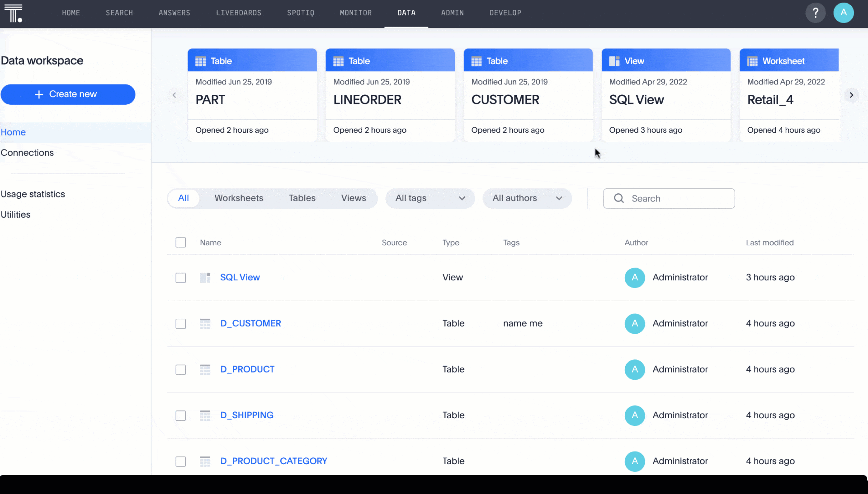The image size is (868, 494).
Task: Select the D_PRODUCT row checkbox
Action: [x=181, y=369]
